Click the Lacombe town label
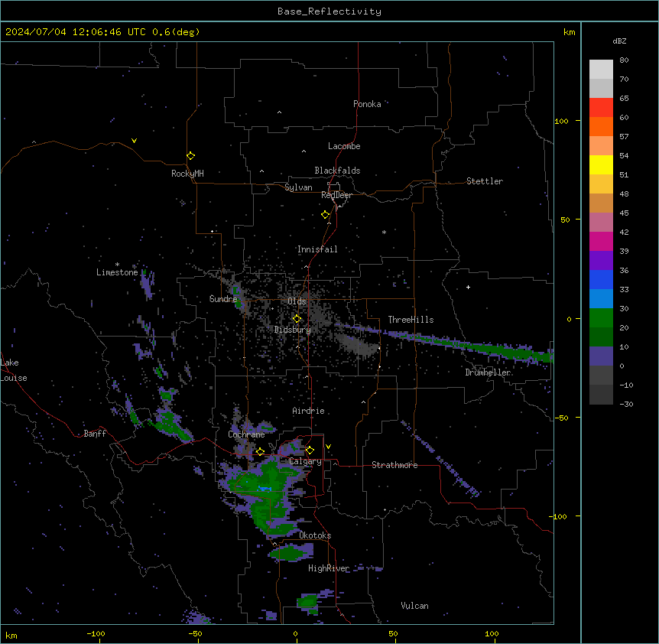 pyautogui.click(x=344, y=146)
